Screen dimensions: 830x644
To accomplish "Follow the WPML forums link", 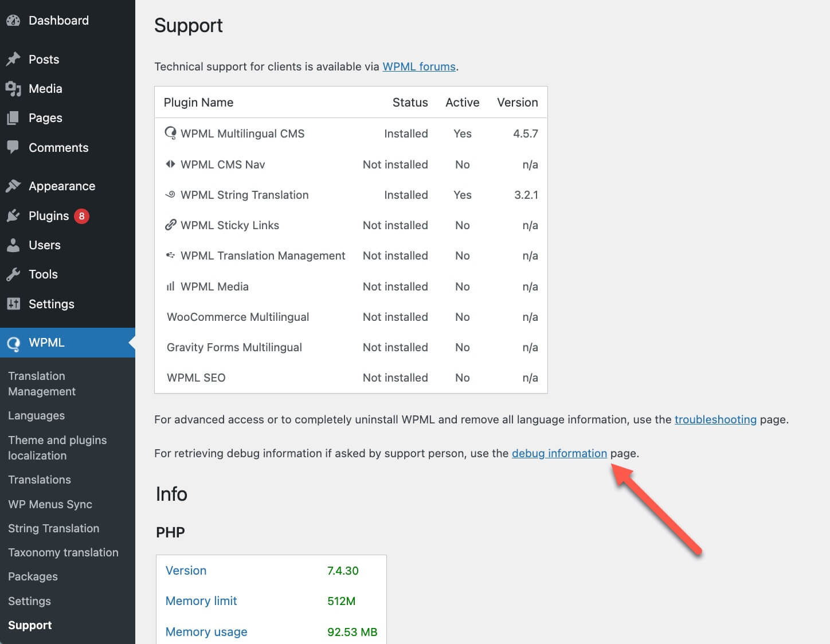I will (x=419, y=66).
